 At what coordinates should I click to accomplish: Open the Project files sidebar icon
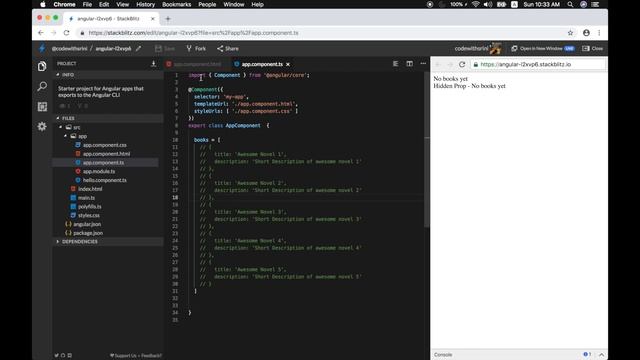click(x=42, y=66)
